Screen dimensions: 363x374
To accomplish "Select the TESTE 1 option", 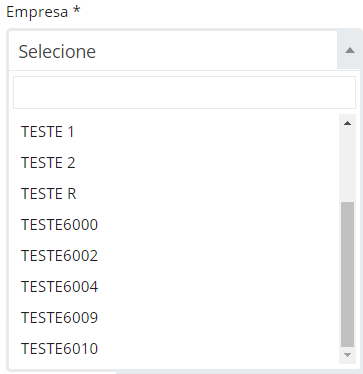I will click(x=174, y=132).
